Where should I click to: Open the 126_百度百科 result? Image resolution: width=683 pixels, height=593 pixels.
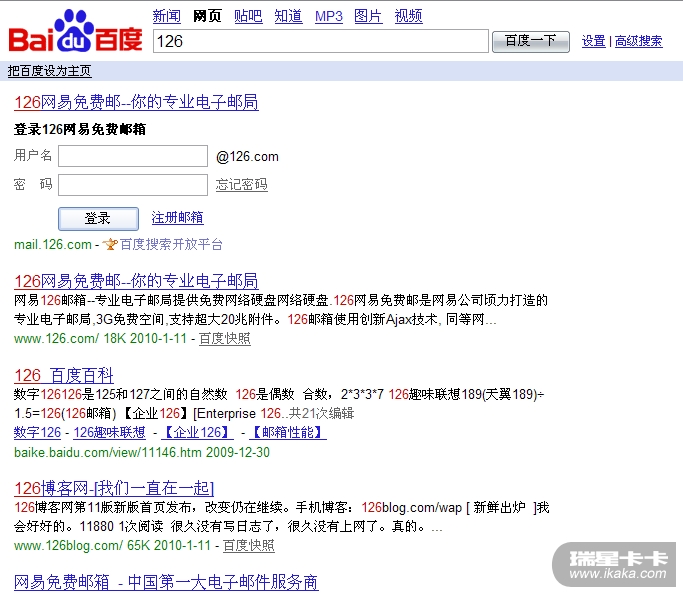tap(64, 376)
